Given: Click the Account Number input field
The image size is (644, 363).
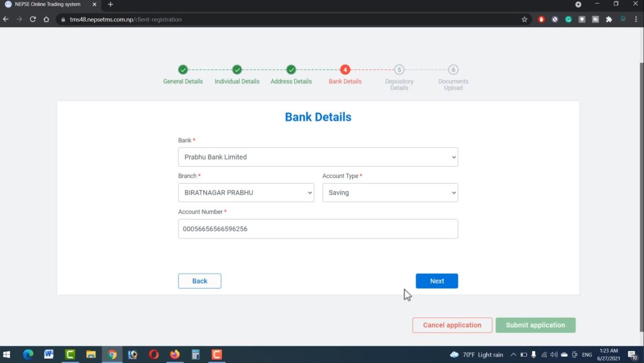Looking at the screenshot, I should point(318,229).
